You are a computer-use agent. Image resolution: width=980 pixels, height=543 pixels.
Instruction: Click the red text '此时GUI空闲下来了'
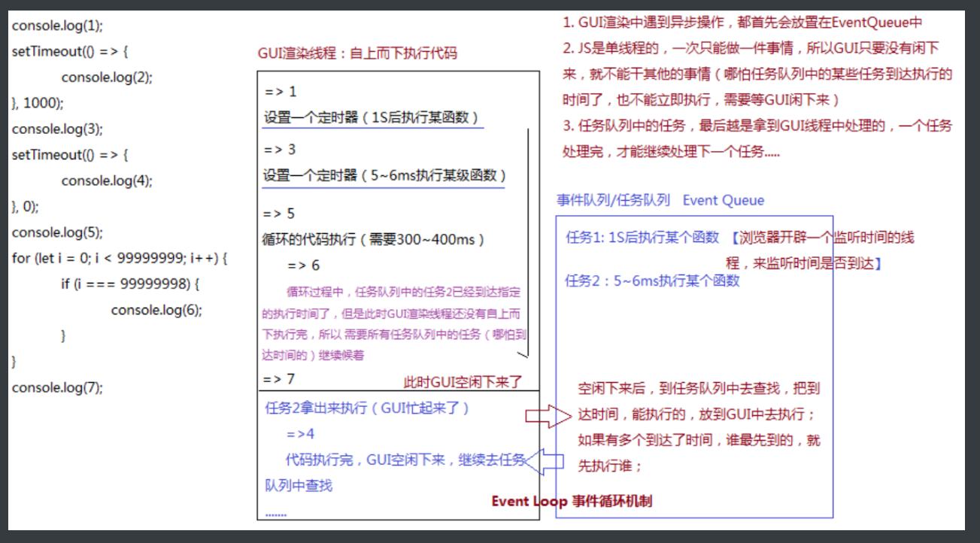tap(463, 383)
